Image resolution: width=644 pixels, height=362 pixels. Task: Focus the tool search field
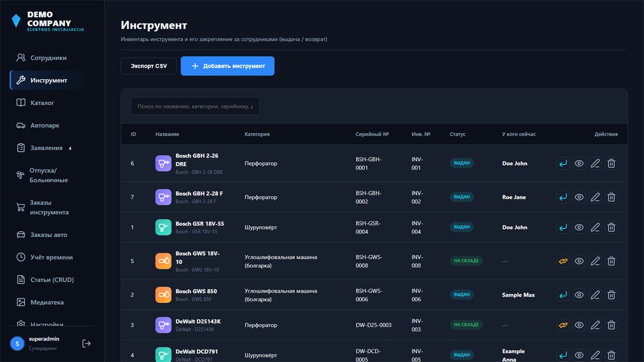click(x=195, y=106)
